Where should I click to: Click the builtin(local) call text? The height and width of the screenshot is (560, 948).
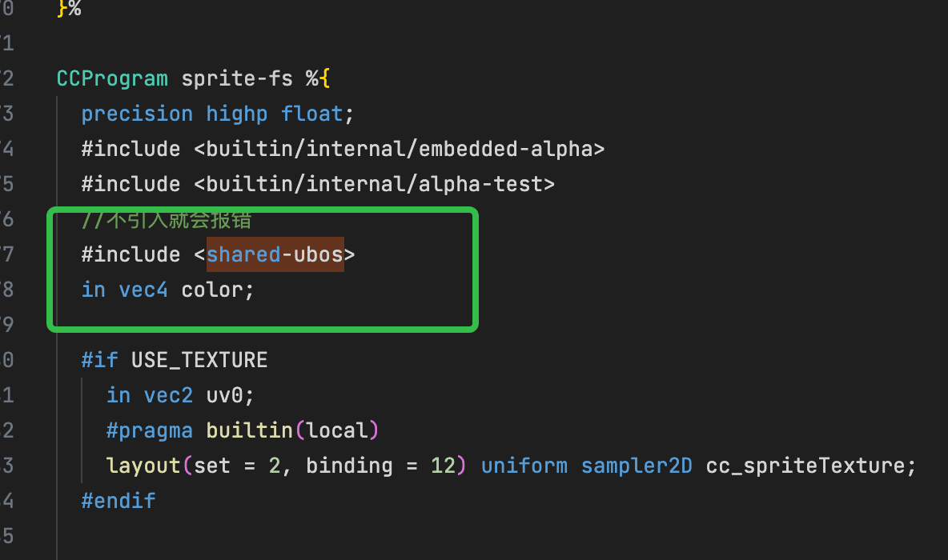coord(291,430)
